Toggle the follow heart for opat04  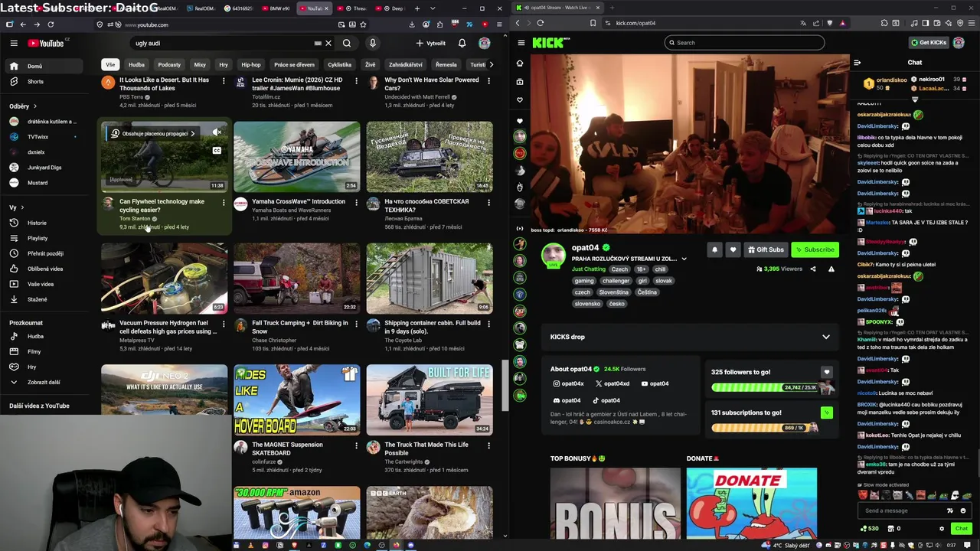(x=733, y=249)
